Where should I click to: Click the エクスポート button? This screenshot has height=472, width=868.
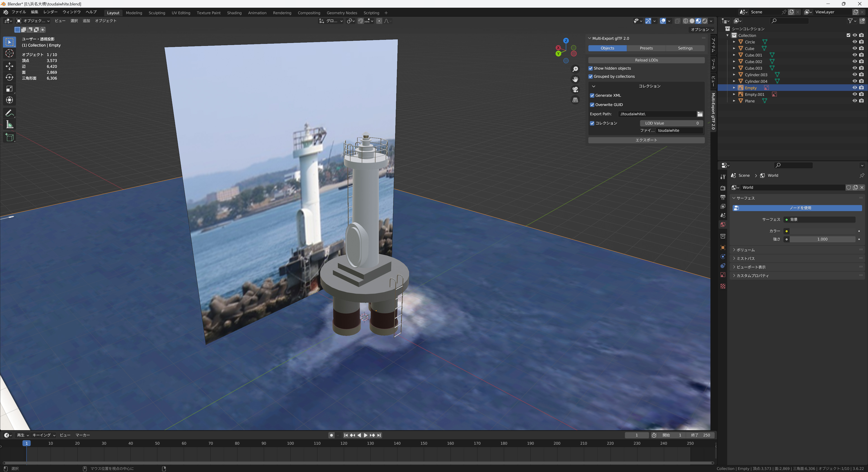646,140
